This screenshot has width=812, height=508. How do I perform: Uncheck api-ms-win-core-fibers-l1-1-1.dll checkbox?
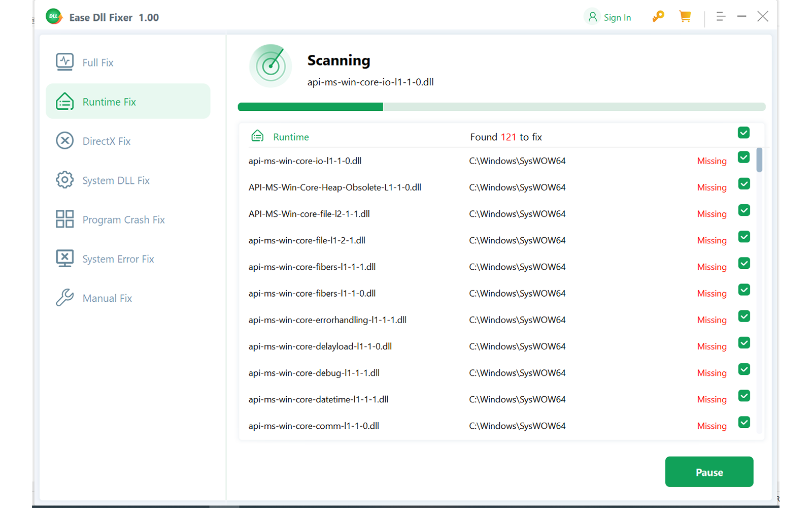pyautogui.click(x=744, y=263)
